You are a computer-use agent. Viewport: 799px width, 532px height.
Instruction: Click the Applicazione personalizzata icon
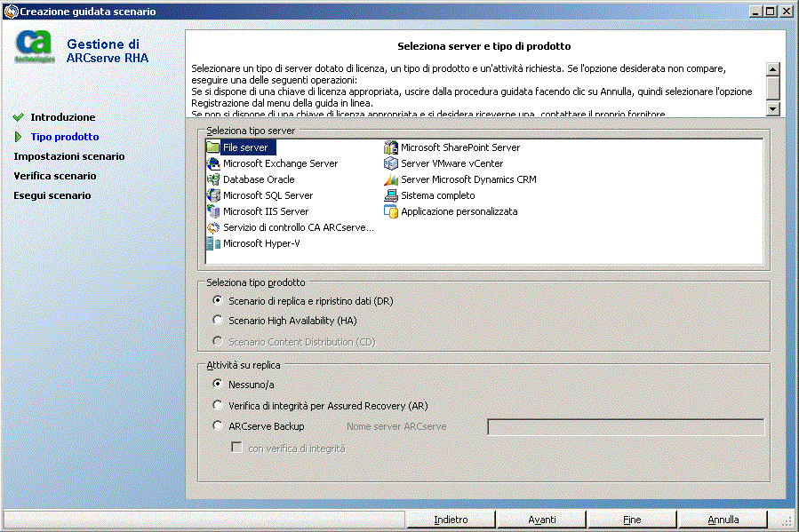tap(391, 211)
